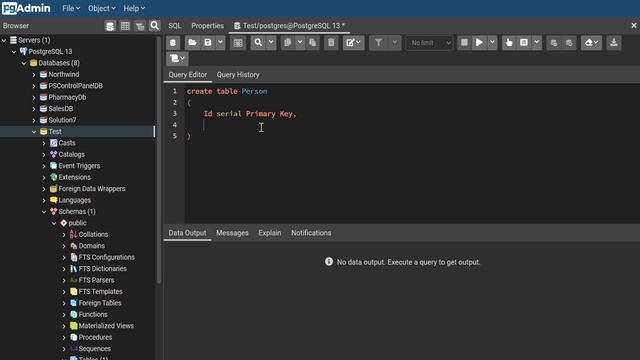Viewport: 640px width, 360px height.
Task: Collapse the Test database node
Action: [34, 132]
